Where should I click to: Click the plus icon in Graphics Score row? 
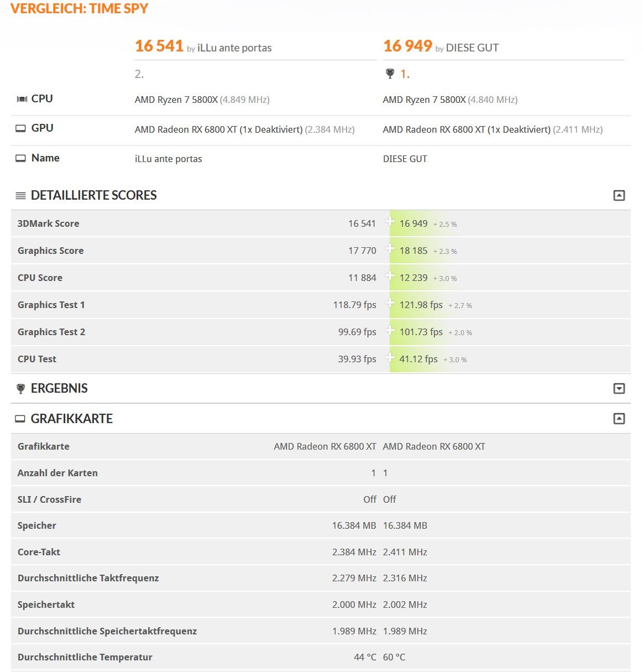click(x=390, y=249)
